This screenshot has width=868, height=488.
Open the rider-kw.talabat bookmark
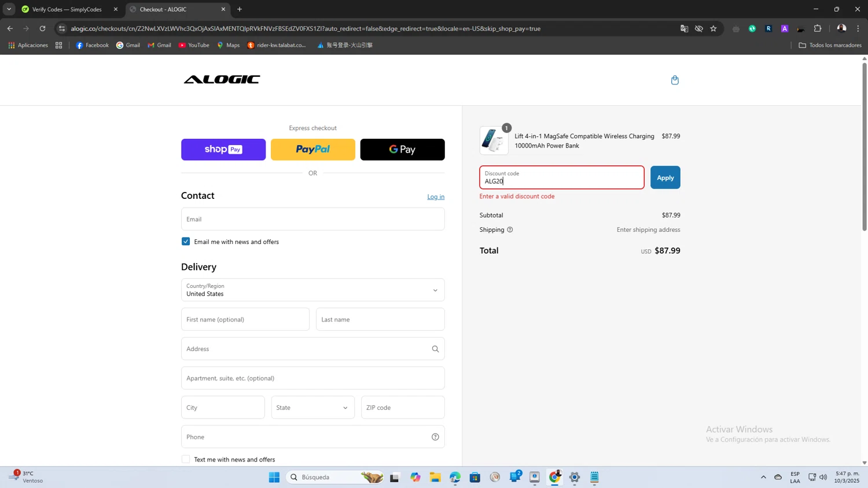coord(277,45)
